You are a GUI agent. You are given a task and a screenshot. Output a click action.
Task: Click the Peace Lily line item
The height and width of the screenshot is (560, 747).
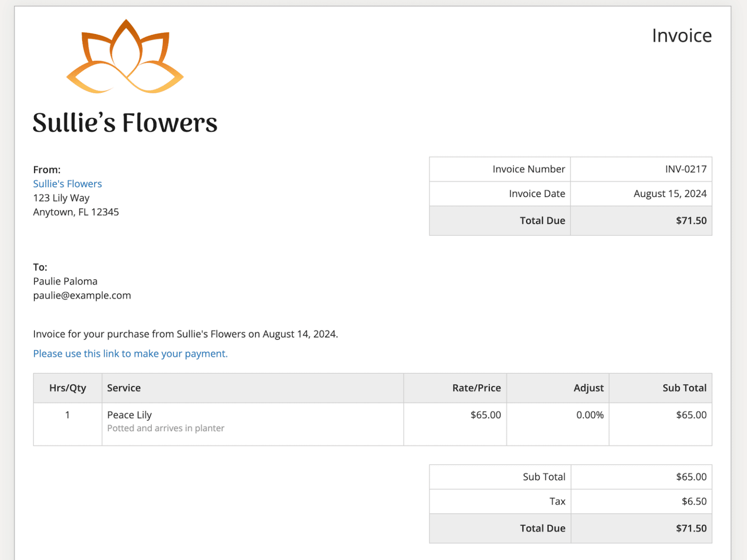point(129,415)
